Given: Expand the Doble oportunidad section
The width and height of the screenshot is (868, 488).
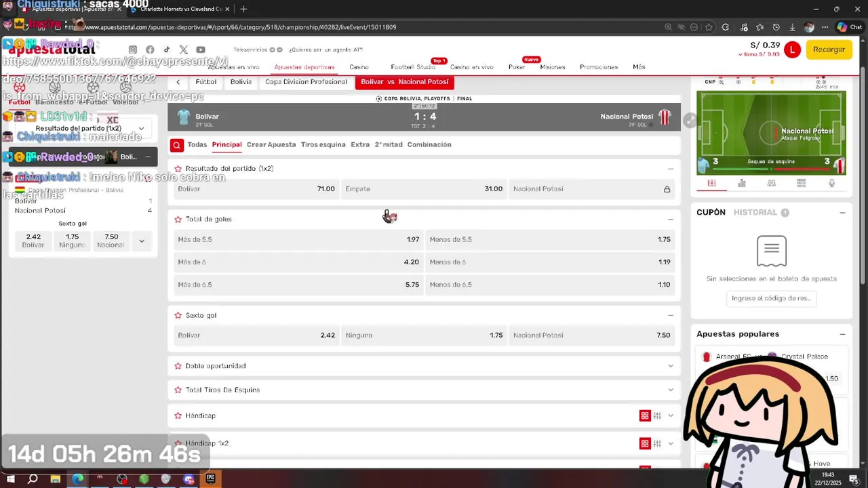Looking at the screenshot, I should click(671, 366).
